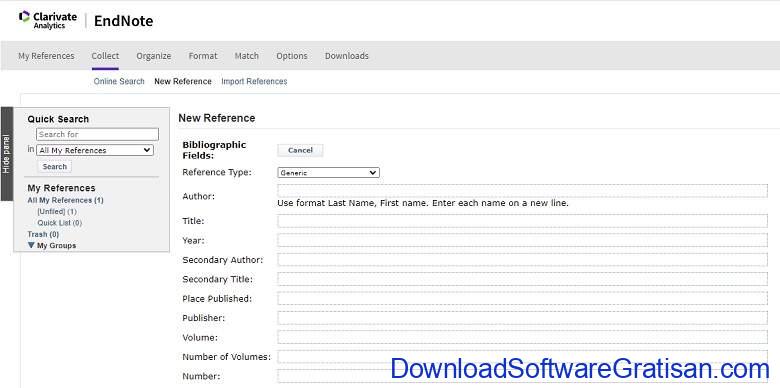Click the 'EndNote' product title
Viewport: 780px width, 388px height.
point(123,21)
